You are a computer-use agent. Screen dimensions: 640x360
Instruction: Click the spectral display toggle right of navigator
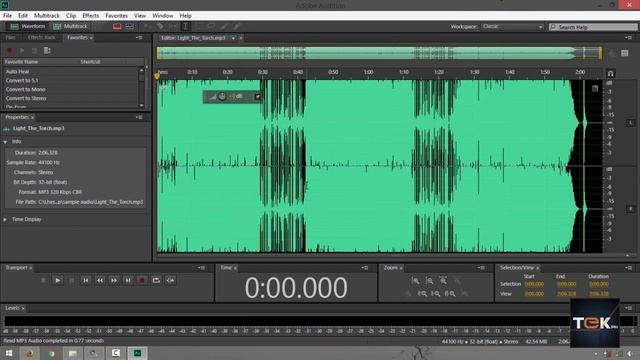624,53
